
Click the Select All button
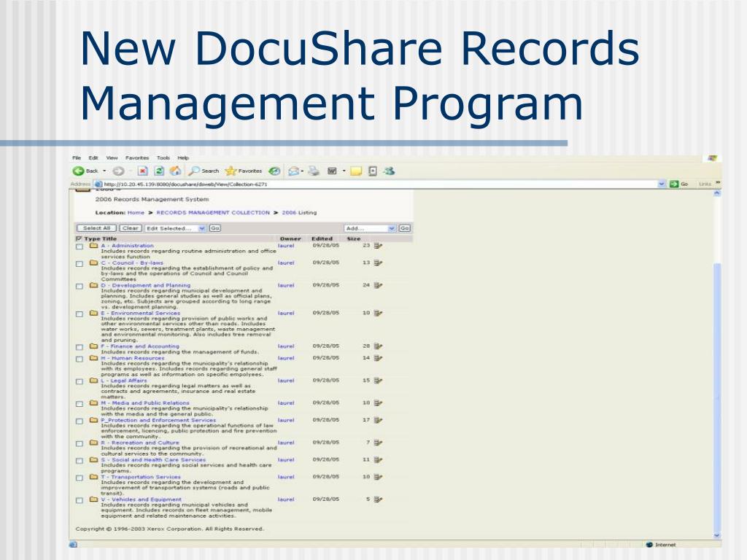click(x=97, y=228)
